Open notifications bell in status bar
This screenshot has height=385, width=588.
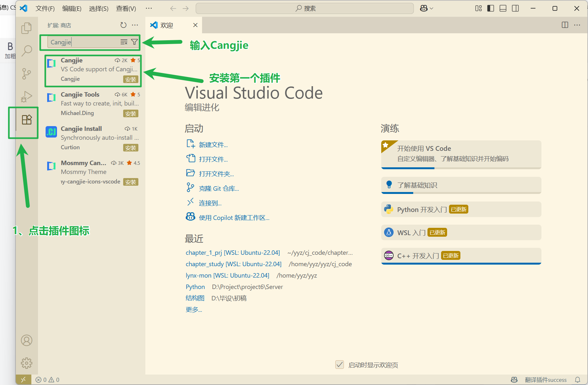coord(578,380)
